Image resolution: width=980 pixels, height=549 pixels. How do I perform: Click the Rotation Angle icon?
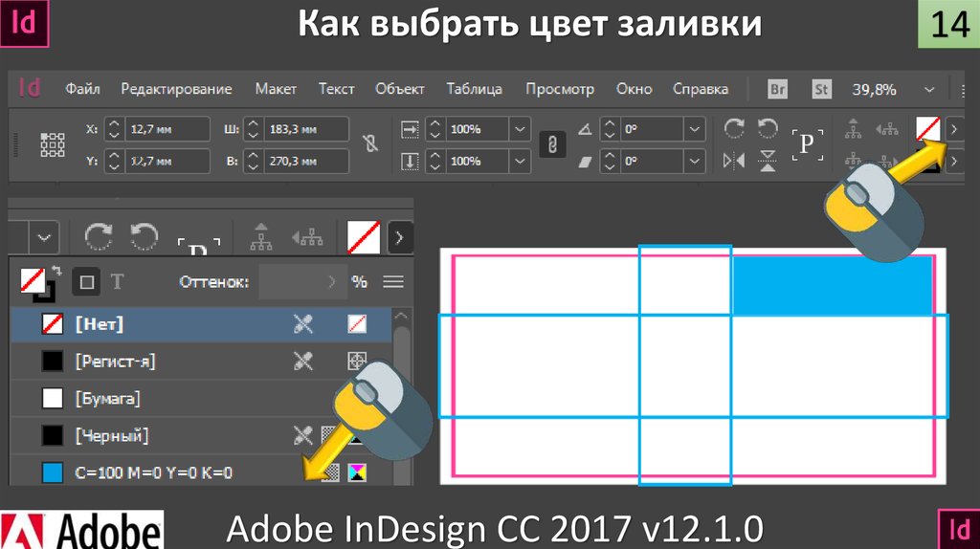[585, 129]
